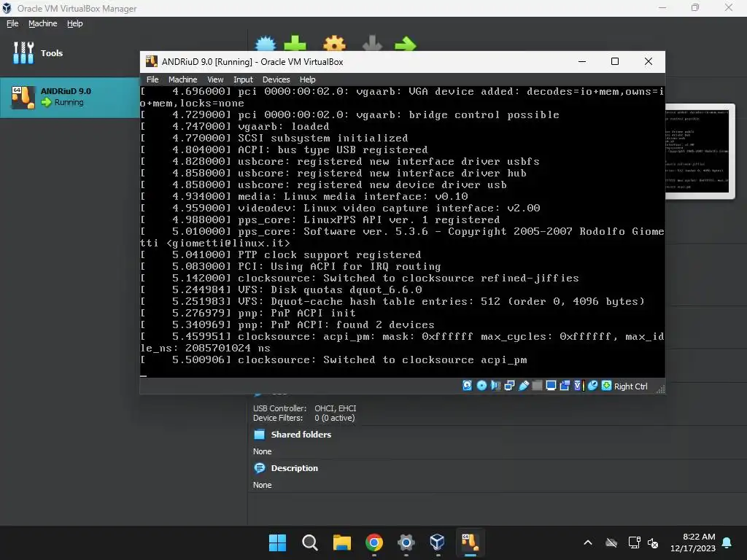747x560 pixels.
Task: Click the ANDRiuD VM window title bar icon
Action: (x=152, y=61)
